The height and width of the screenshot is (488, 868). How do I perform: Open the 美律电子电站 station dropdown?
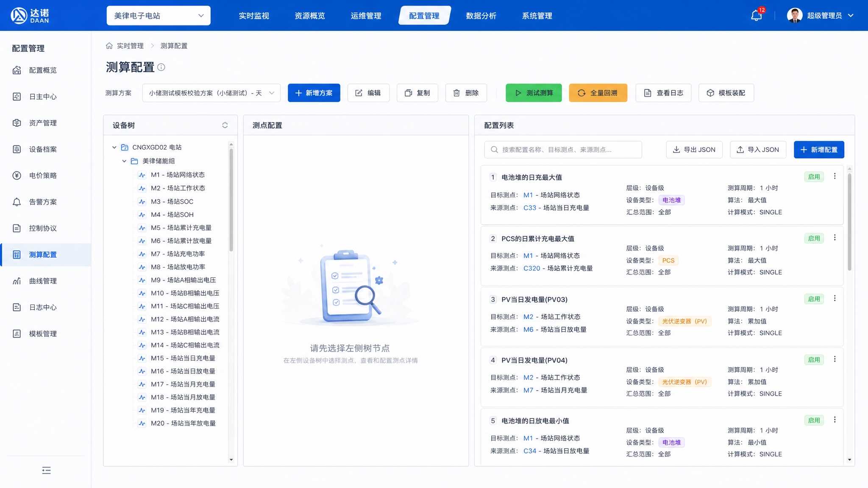pyautogui.click(x=159, y=16)
